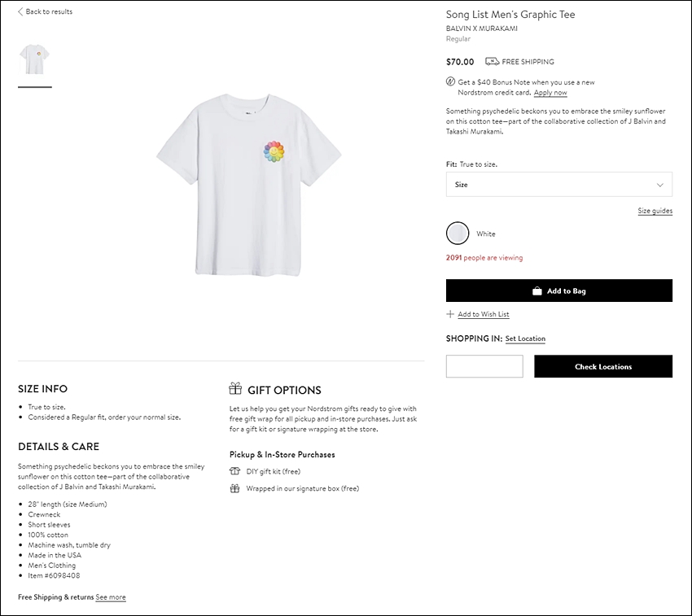
Task: Add the tee to bag
Action: pos(559,291)
